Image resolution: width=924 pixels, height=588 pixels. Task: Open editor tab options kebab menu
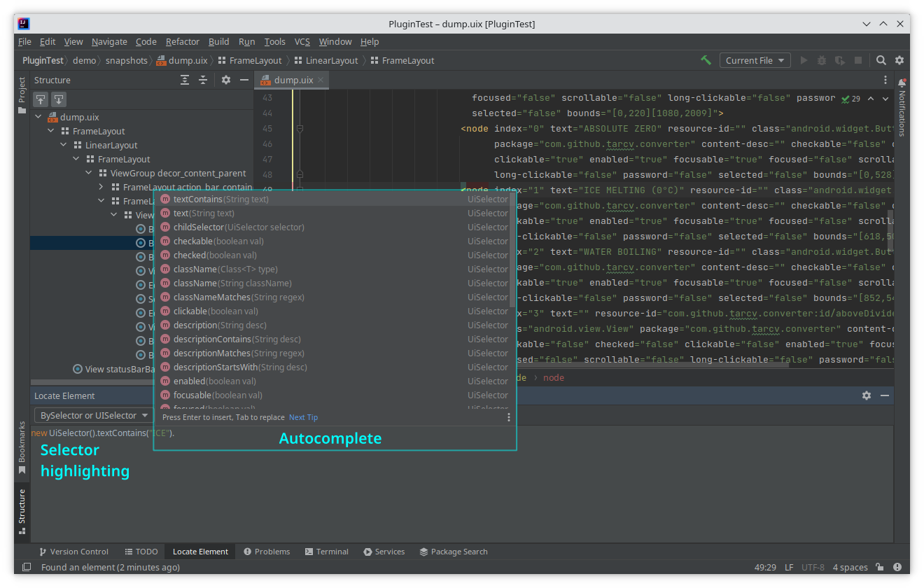click(x=885, y=80)
